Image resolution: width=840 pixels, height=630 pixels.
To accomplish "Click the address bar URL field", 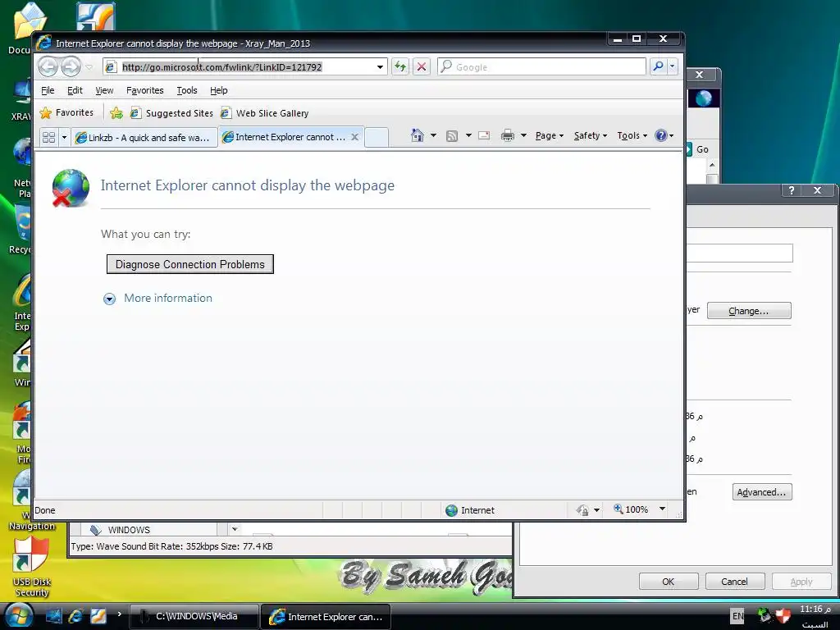I will point(240,67).
